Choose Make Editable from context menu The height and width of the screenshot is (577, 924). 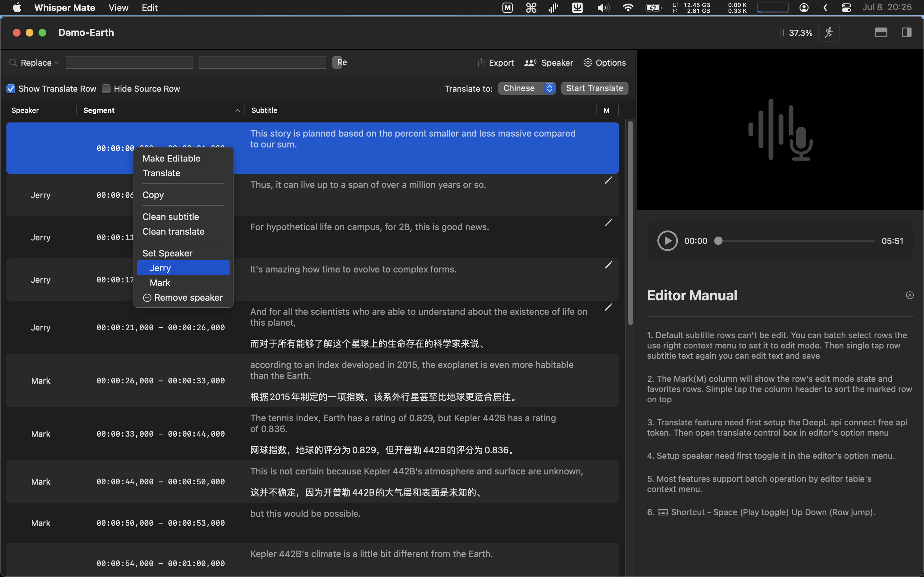[x=171, y=158]
